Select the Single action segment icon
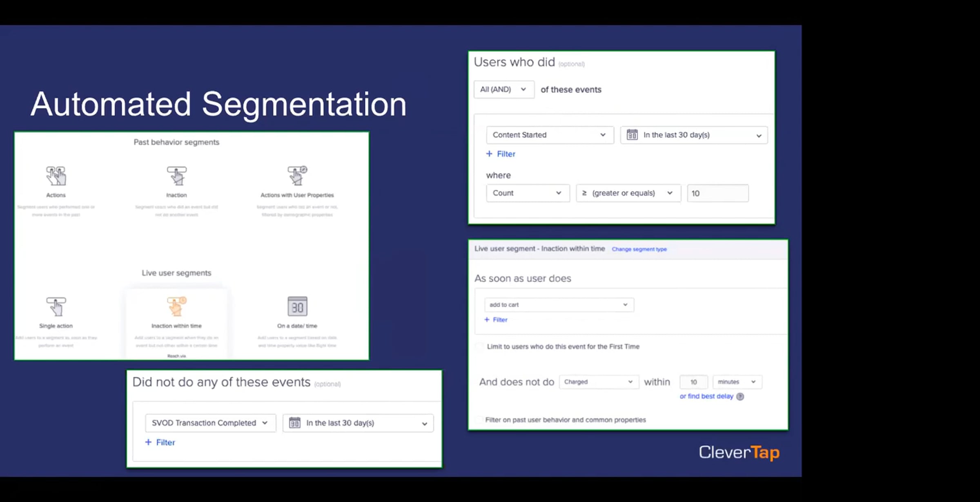The width and height of the screenshot is (980, 502). [56, 307]
